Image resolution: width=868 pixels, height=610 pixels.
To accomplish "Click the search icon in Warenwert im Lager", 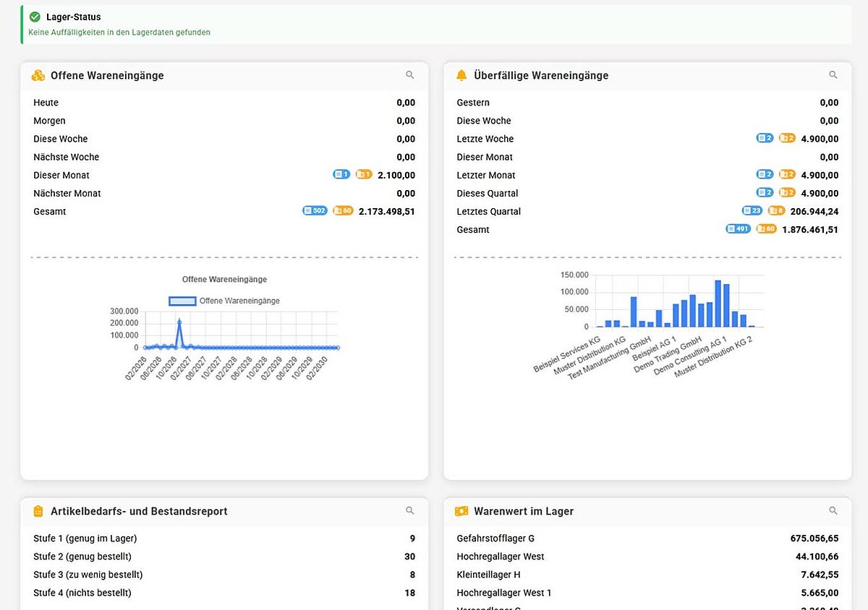I will point(833,511).
